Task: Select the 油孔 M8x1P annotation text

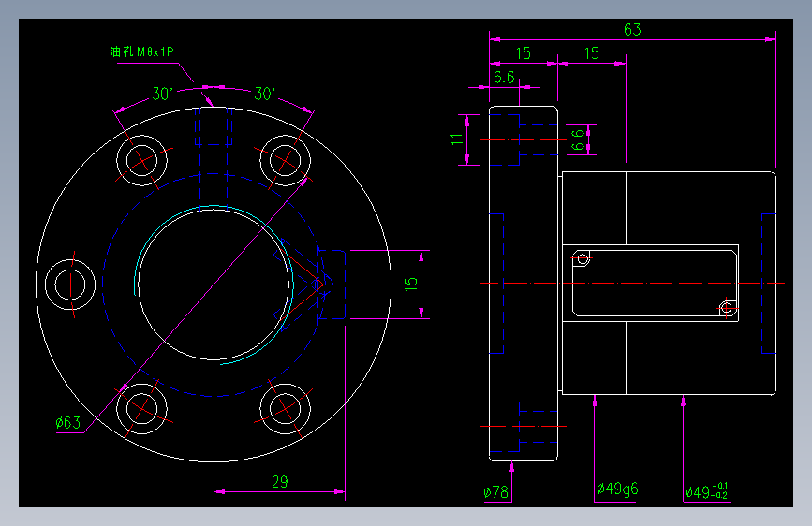Action: (x=142, y=51)
